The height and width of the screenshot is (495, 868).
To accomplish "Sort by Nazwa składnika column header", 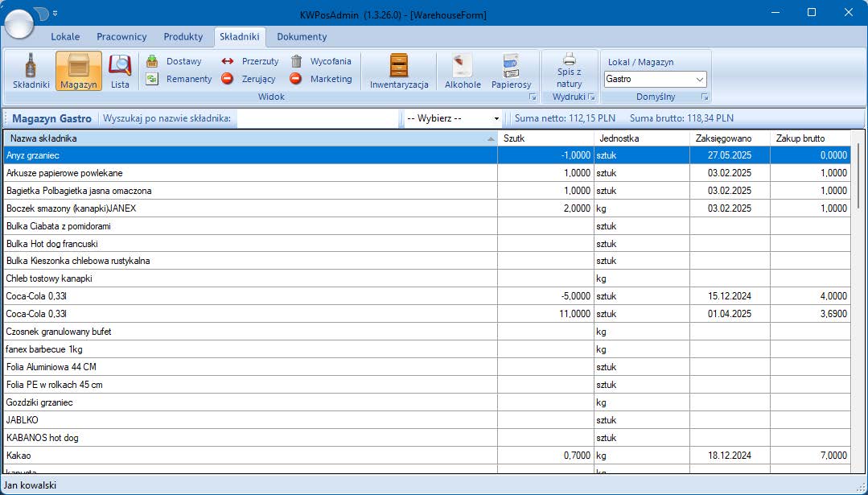I will point(249,138).
